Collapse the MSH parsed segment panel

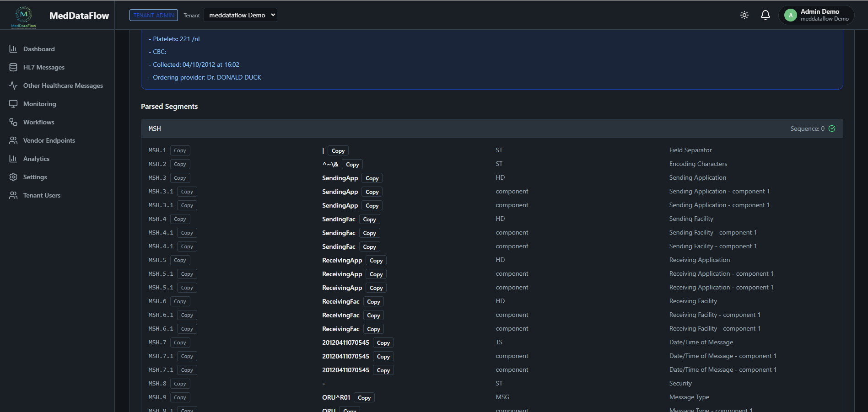pyautogui.click(x=154, y=128)
